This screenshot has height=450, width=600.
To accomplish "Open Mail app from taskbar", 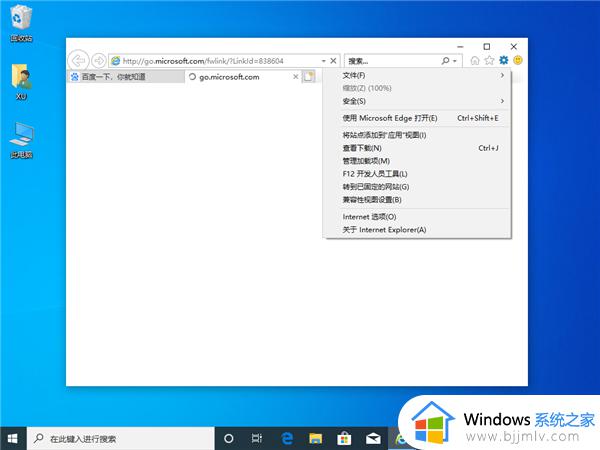I will 373,439.
